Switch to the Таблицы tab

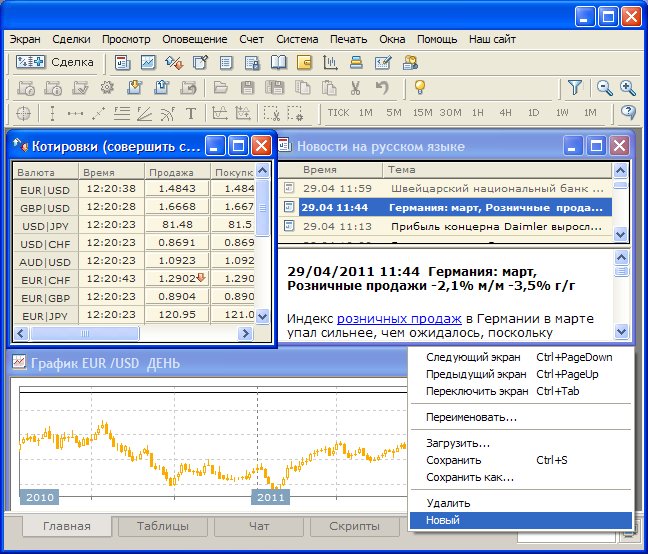pos(160,526)
